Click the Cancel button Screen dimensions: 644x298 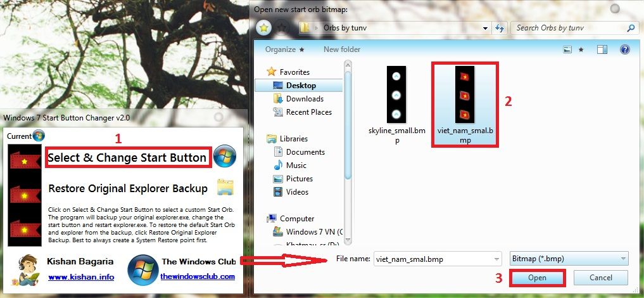tap(601, 278)
